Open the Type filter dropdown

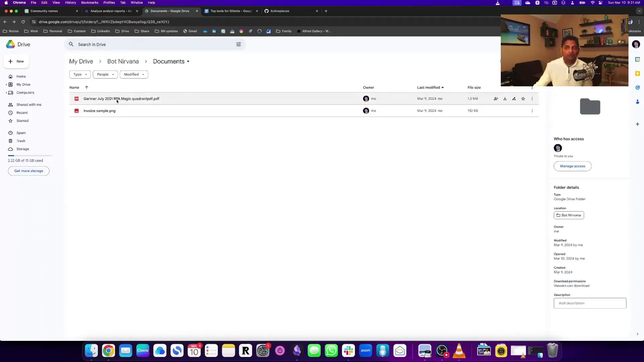80,74
